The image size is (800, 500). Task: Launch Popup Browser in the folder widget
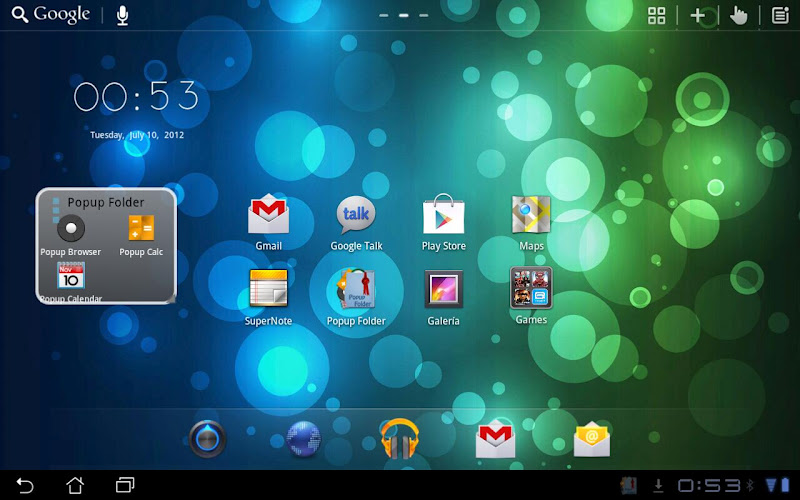point(71,236)
